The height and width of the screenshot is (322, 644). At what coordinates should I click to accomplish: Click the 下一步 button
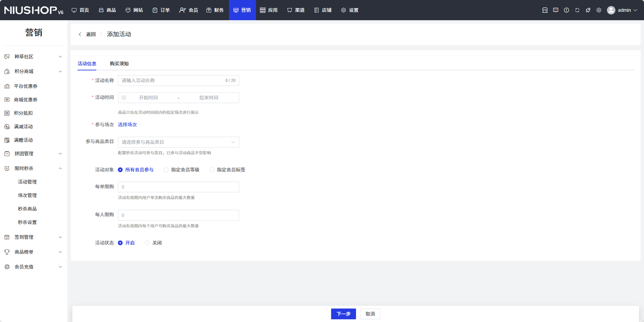(x=344, y=314)
